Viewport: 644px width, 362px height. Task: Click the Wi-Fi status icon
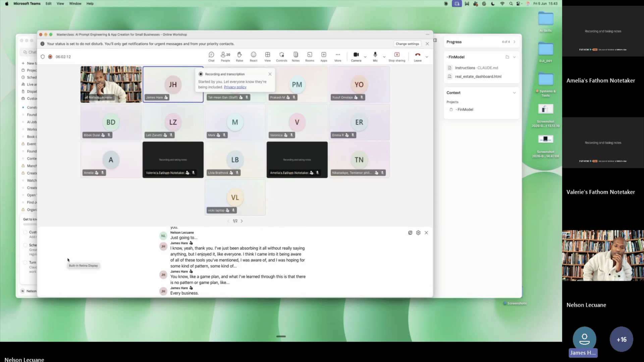point(502,4)
